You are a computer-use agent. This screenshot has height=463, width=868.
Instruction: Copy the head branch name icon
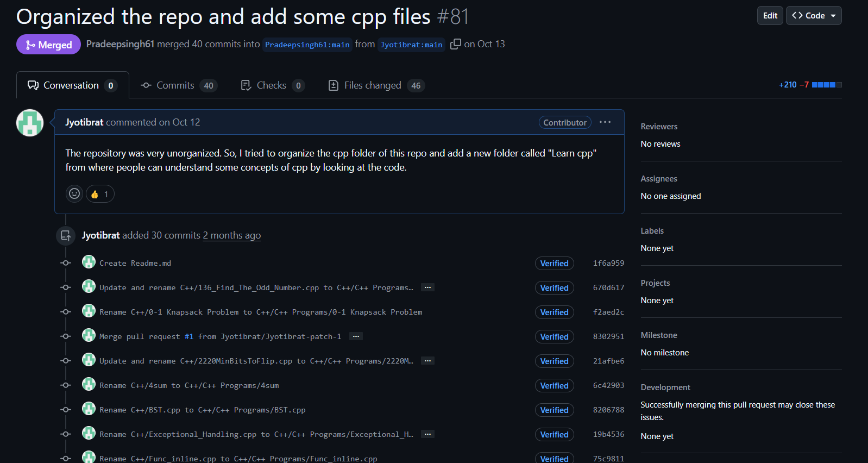455,44
